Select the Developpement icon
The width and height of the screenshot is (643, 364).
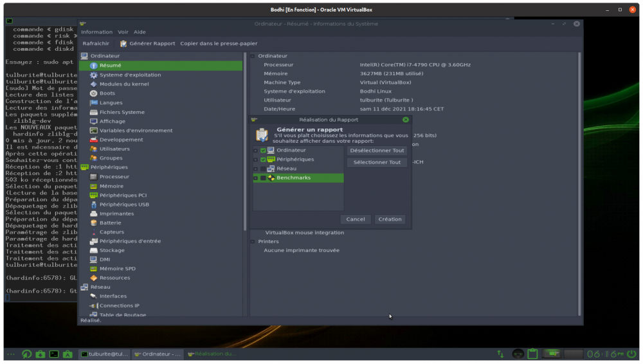pos(93,140)
